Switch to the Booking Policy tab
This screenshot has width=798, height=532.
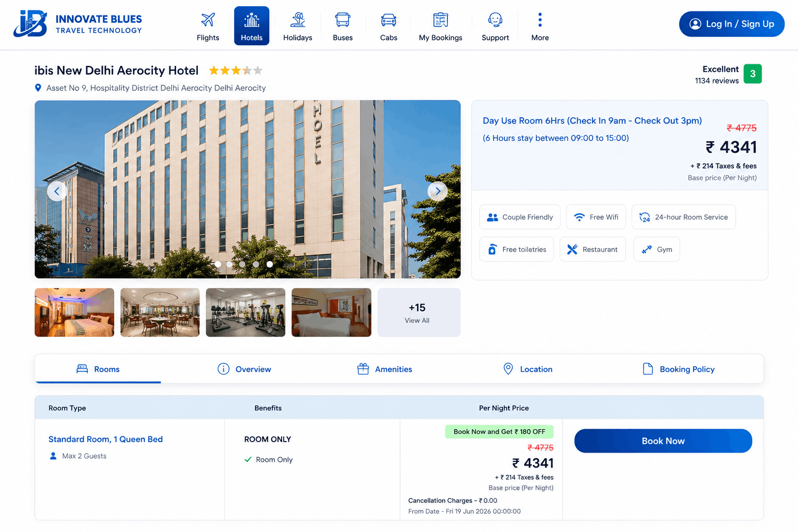(x=679, y=369)
